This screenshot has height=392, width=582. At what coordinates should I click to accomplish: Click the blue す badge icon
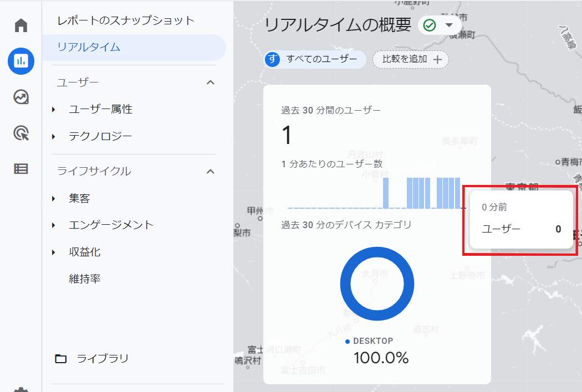pyautogui.click(x=273, y=59)
